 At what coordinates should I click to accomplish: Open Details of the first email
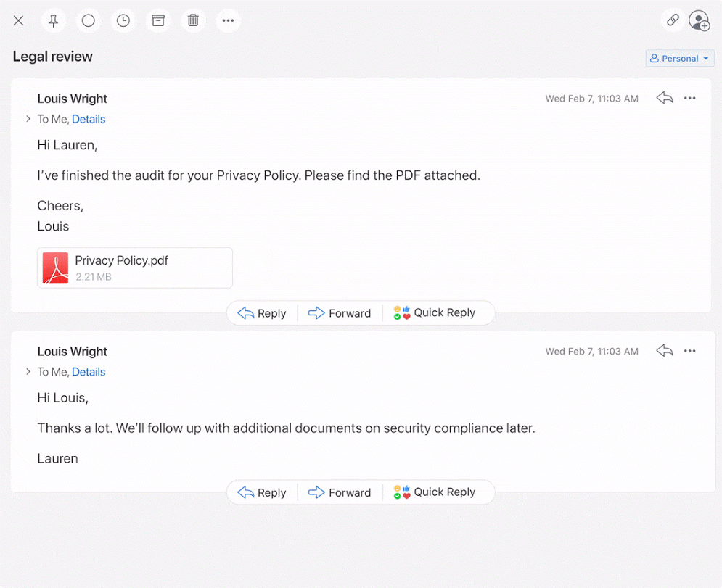pyautogui.click(x=89, y=119)
